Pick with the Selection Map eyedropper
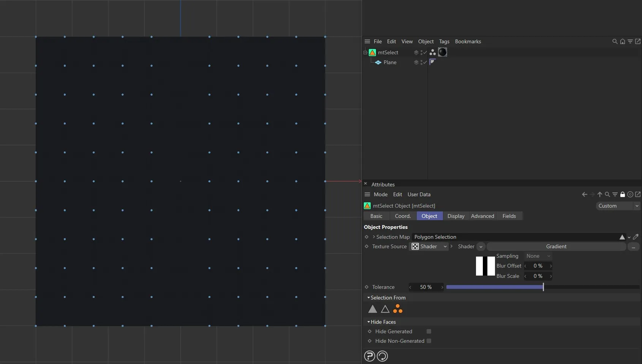This screenshot has width=642, height=364. [636, 237]
